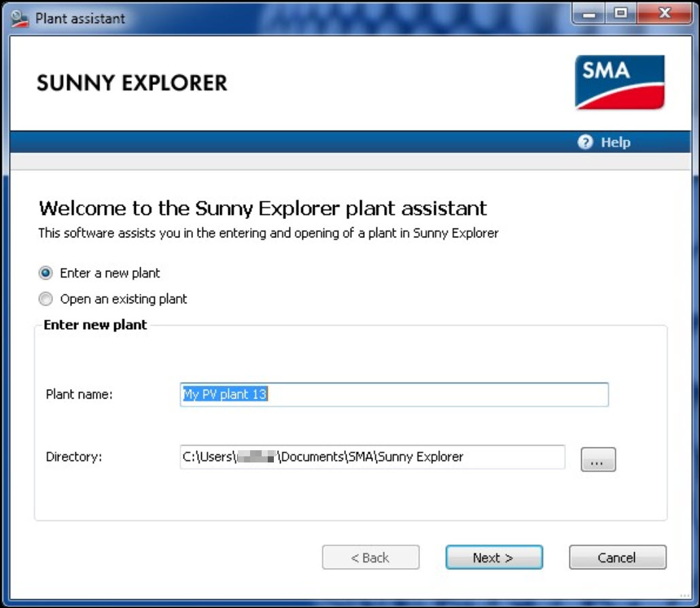
Task: Open the Help menu item
Action: [614, 142]
